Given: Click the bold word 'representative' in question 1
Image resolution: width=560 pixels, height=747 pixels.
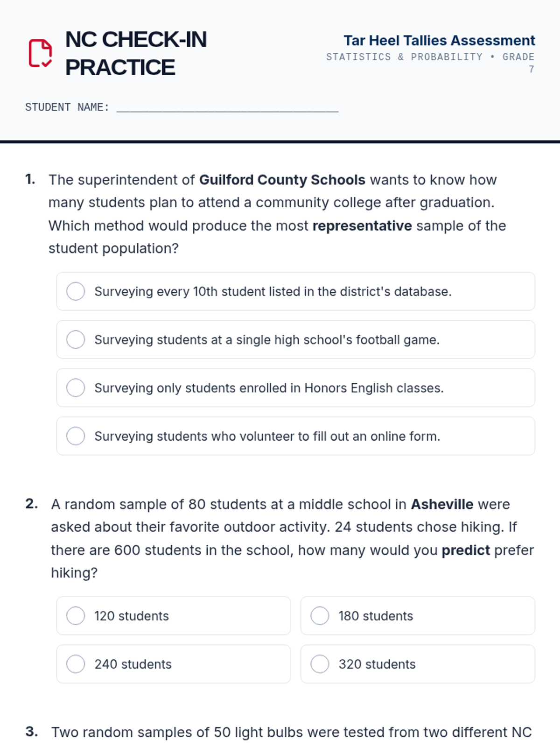Looking at the screenshot, I should pos(362,226).
